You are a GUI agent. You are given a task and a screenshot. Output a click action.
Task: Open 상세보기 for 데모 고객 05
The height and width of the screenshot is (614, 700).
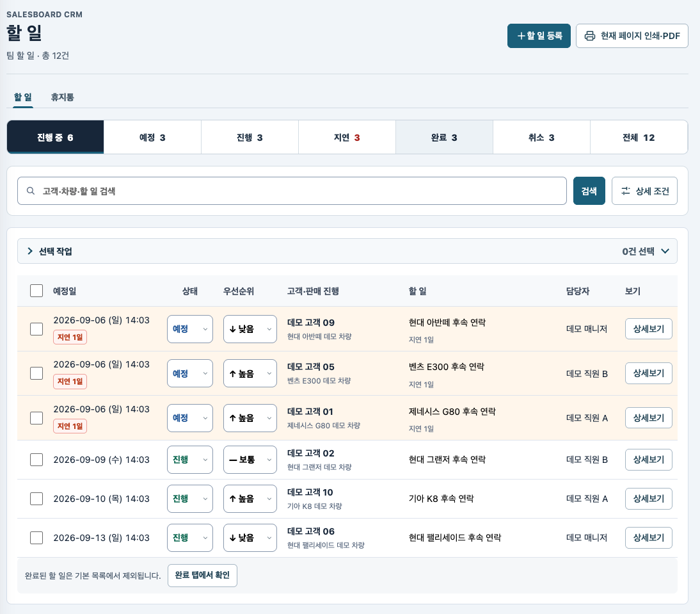tap(648, 373)
